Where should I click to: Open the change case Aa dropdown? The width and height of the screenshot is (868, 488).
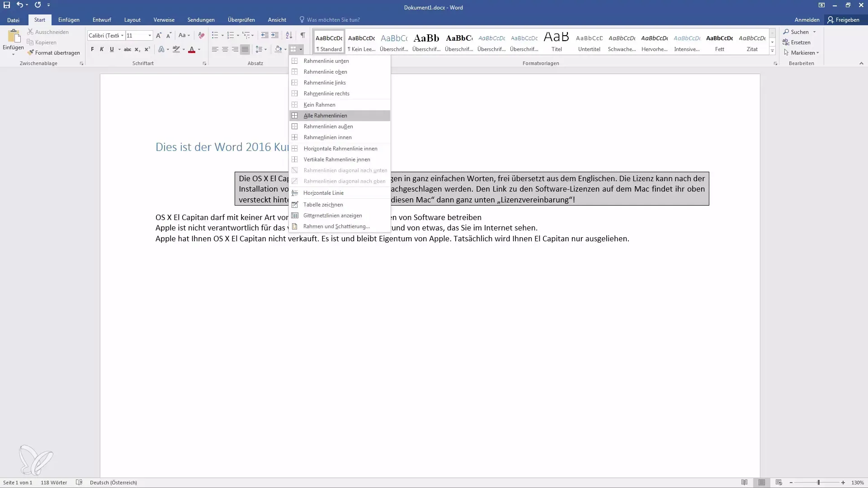point(184,35)
